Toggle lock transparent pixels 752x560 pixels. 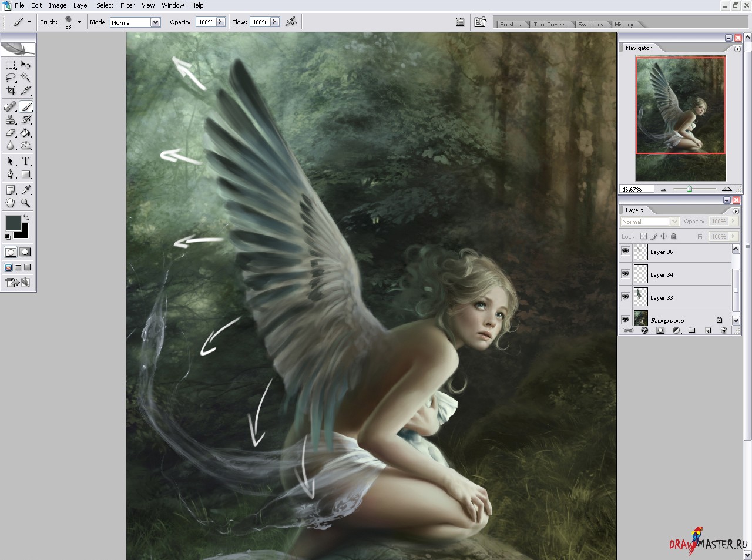click(643, 236)
